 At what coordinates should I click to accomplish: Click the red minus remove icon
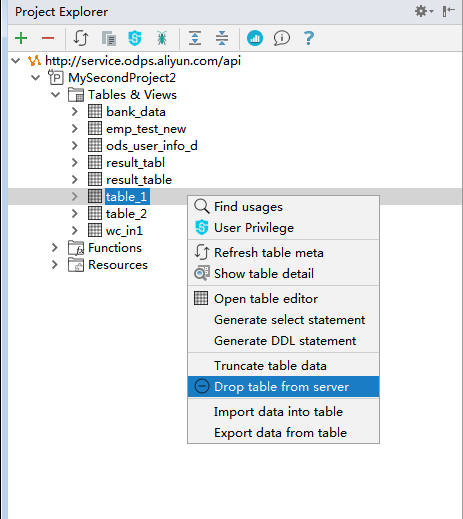click(x=48, y=38)
